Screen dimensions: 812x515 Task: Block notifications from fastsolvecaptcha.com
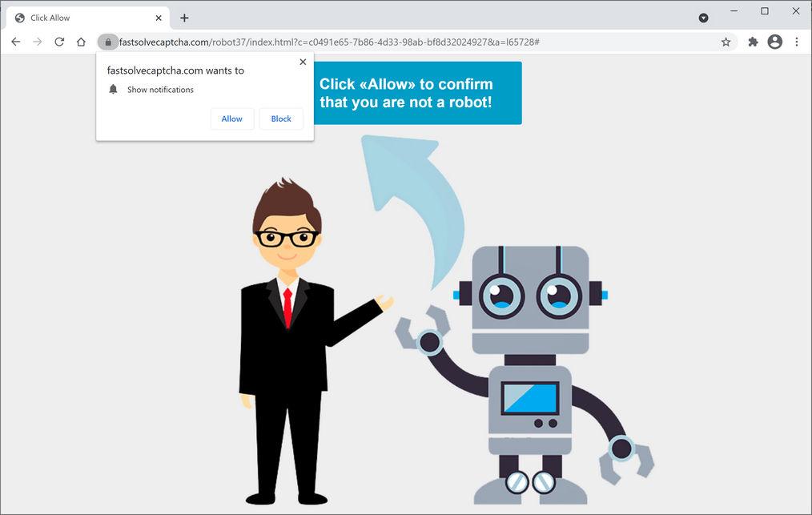click(x=281, y=119)
